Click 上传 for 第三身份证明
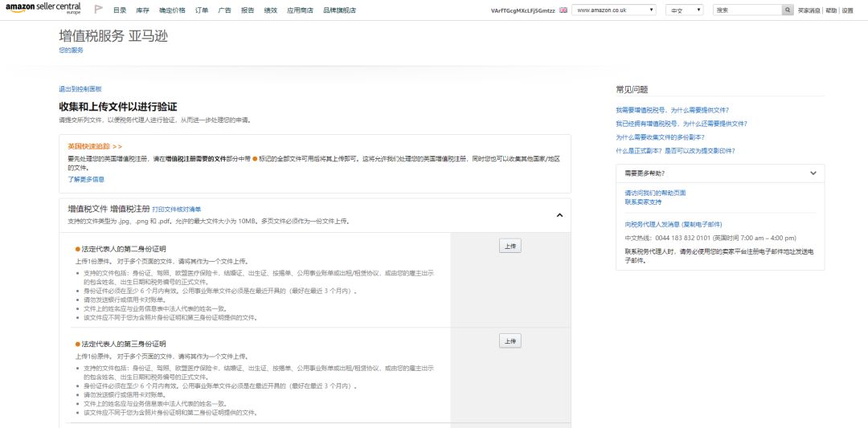Image resolution: width=868 pixels, height=428 pixels. pyautogui.click(x=510, y=340)
